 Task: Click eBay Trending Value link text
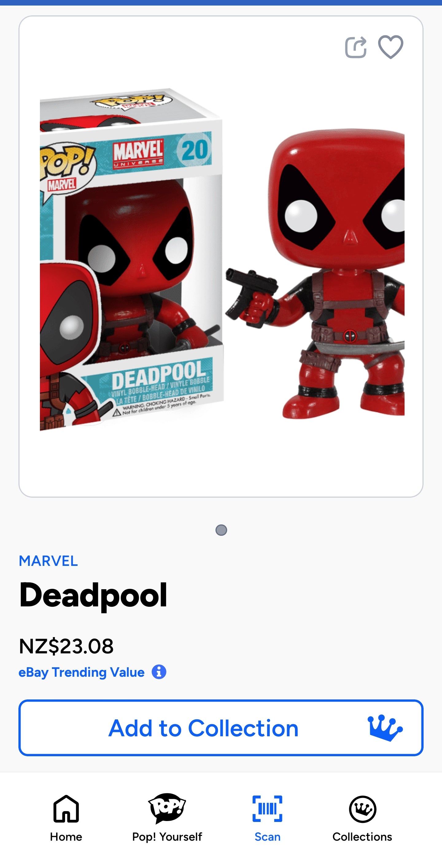[x=82, y=672]
